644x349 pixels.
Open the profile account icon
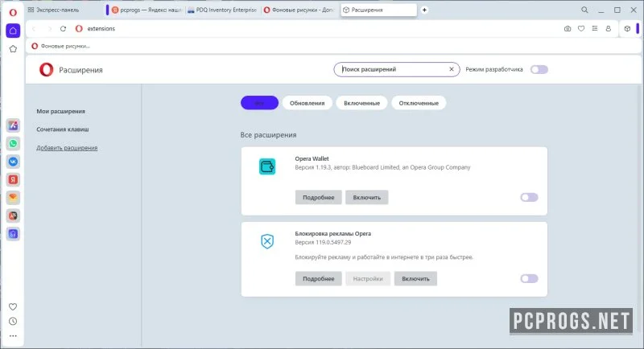pos(609,29)
